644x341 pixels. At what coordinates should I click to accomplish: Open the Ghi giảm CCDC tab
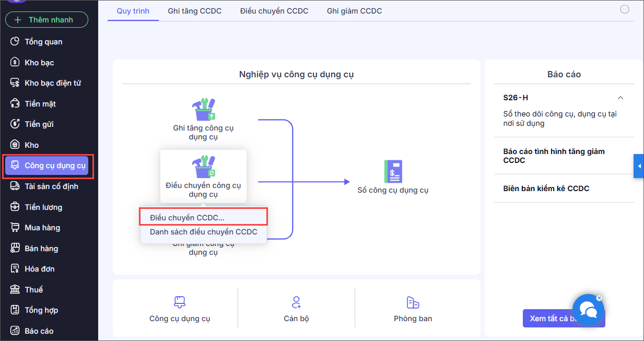pyautogui.click(x=354, y=11)
